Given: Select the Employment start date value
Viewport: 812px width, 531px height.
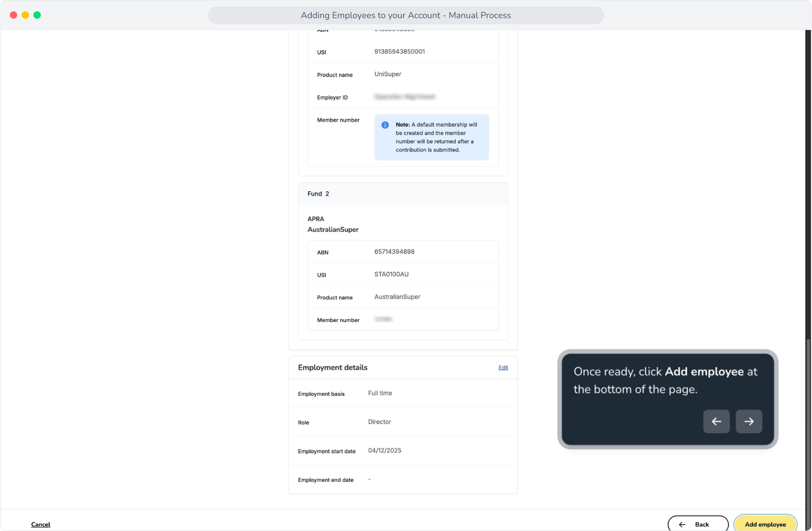Looking at the screenshot, I should click(x=384, y=450).
